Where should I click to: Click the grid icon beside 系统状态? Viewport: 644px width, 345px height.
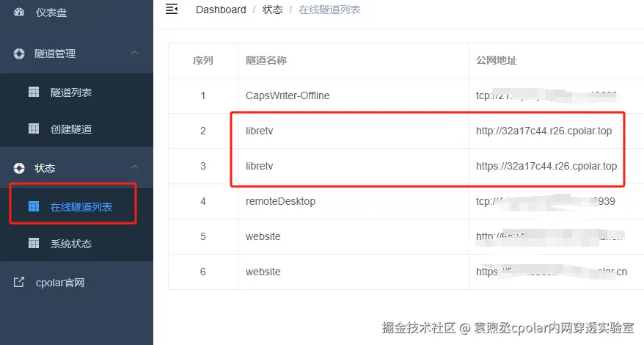coord(34,244)
